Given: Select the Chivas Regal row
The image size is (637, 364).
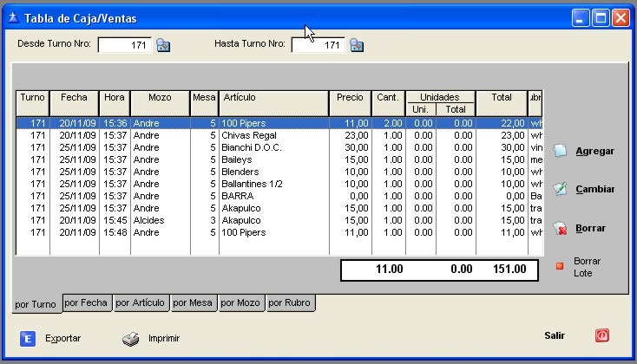Looking at the screenshot, I should pyautogui.click(x=273, y=135).
